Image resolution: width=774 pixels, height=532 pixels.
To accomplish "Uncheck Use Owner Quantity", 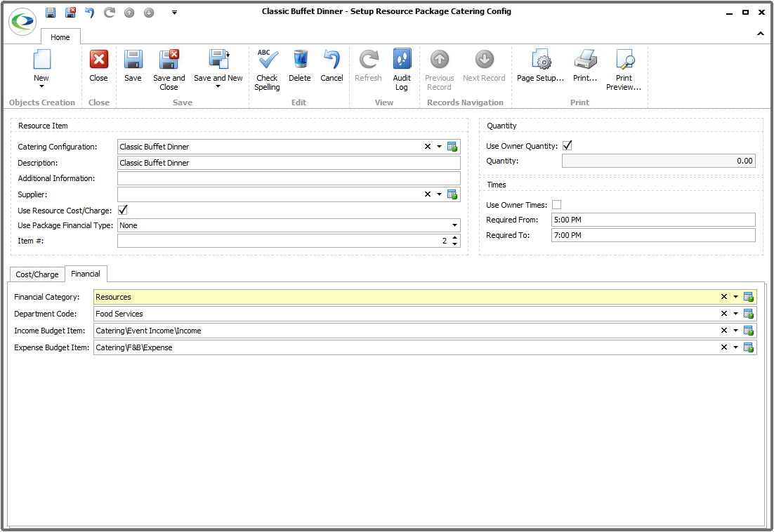I will point(568,145).
